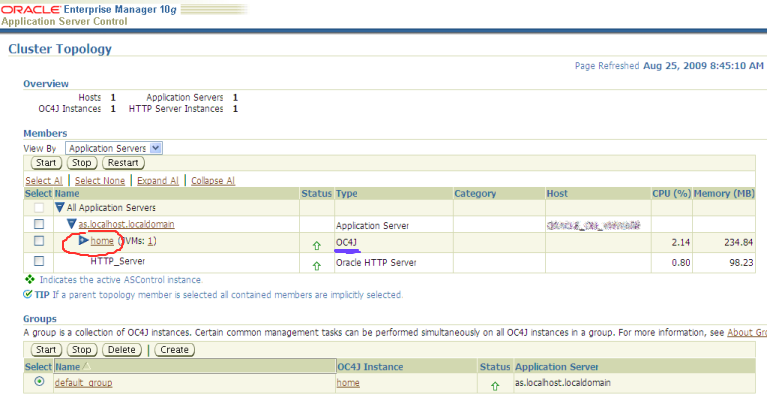This screenshot has height=401, width=767.
Task: Click the Expand All link
Action: pos(158,180)
